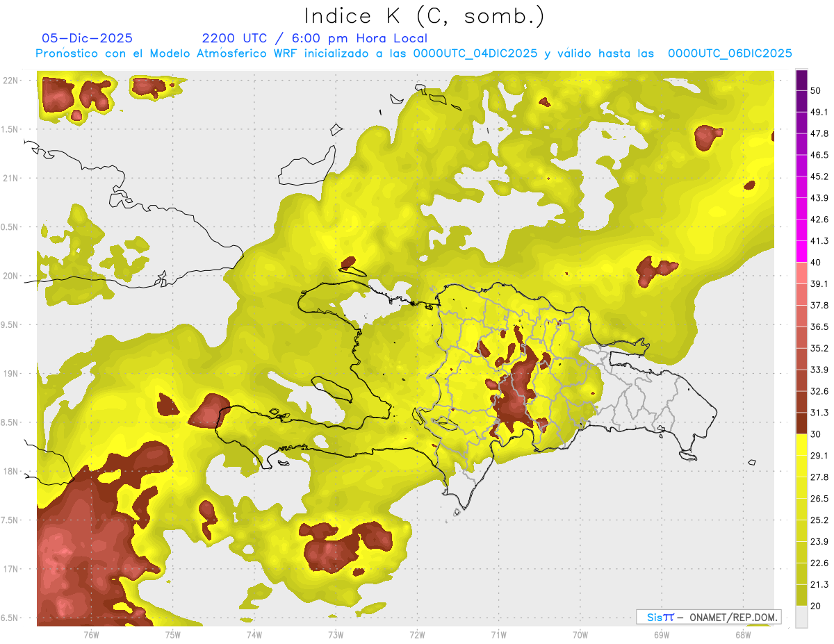Click the colorbar value "33.9"

click(x=819, y=370)
